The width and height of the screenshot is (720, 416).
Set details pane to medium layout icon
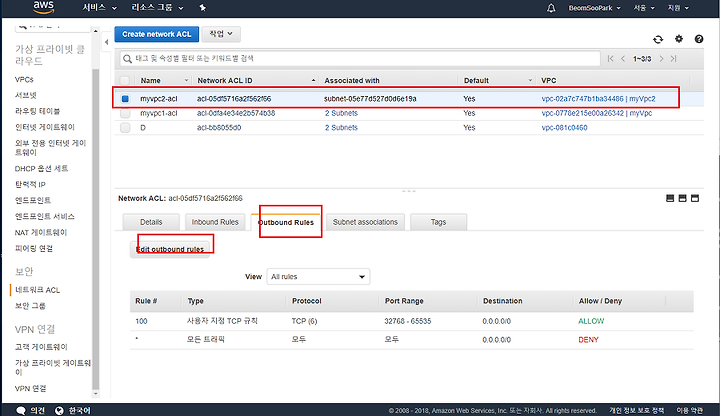[x=682, y=198]
